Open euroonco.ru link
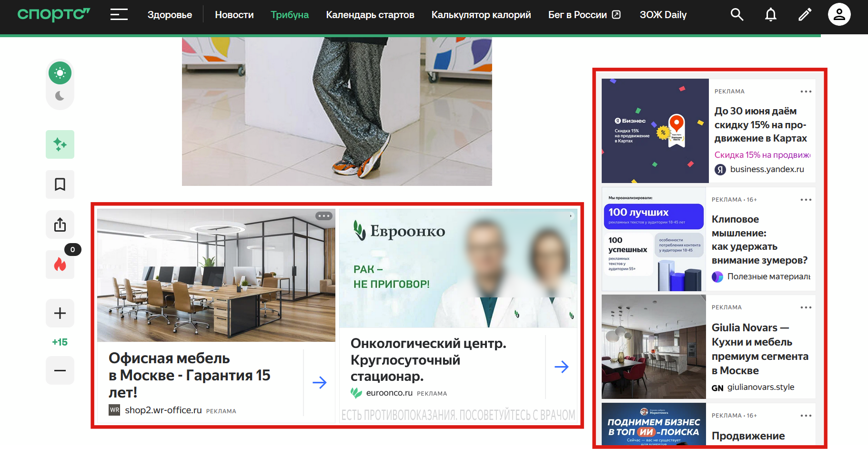This screenshot has height=449, width=868. (389, 393)
